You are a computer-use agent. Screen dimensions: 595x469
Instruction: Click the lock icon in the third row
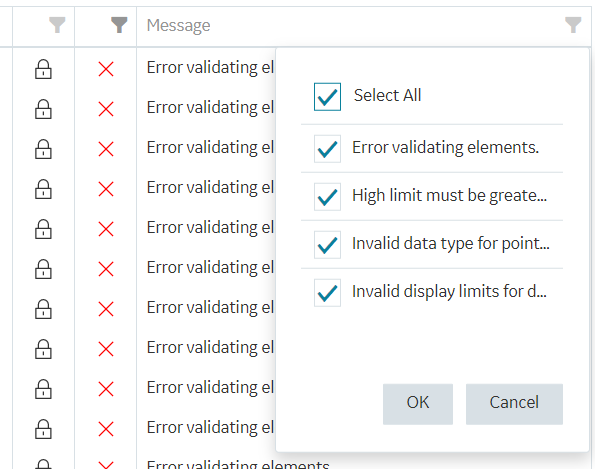click(x=43, y=149)
